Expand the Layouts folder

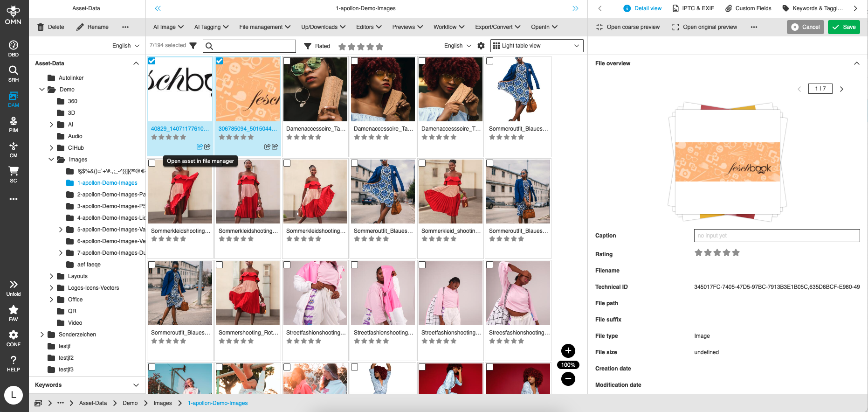(x=51, y=276)
